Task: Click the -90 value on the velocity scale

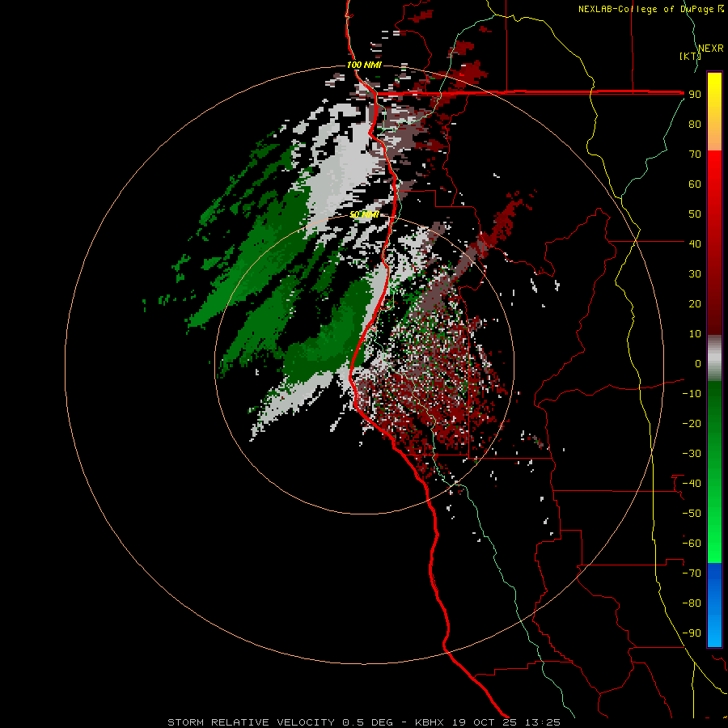Action: click(x=692, y=633)
